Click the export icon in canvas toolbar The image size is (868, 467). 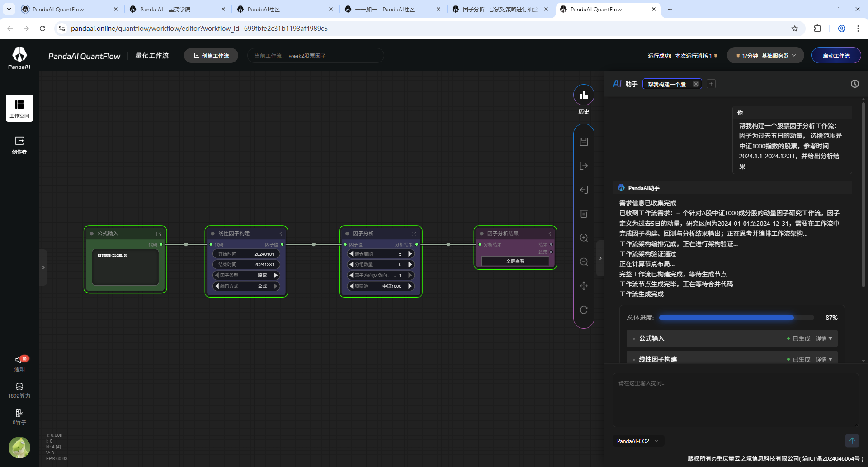584,166
